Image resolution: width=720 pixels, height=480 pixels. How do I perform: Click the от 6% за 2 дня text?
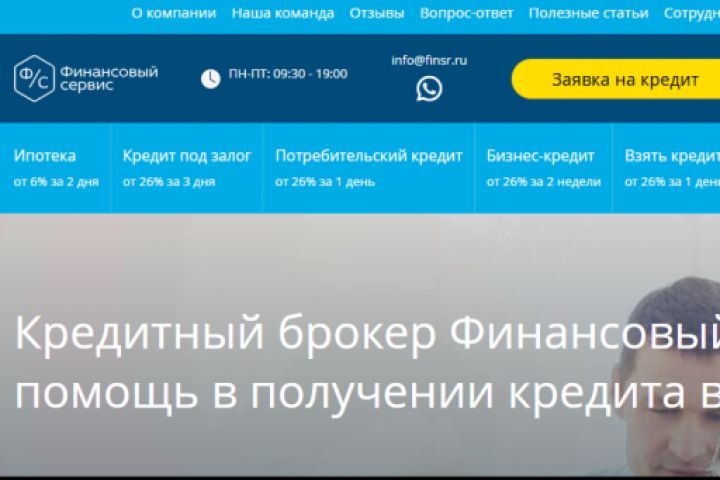56,182
